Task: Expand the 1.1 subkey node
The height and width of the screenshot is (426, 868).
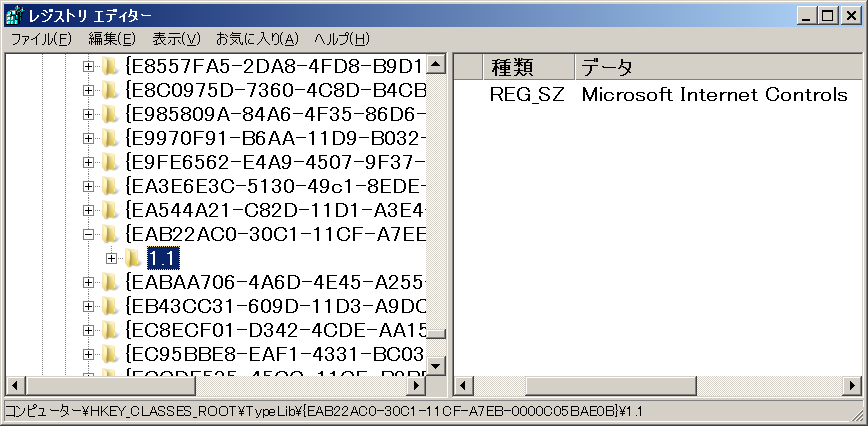Action: click(x=112, y=258)
